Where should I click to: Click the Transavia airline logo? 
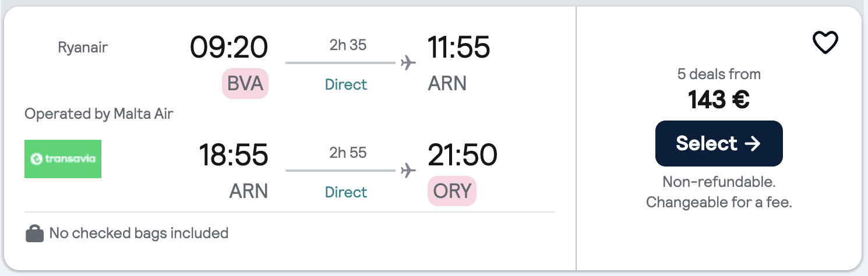pos(63,158)
